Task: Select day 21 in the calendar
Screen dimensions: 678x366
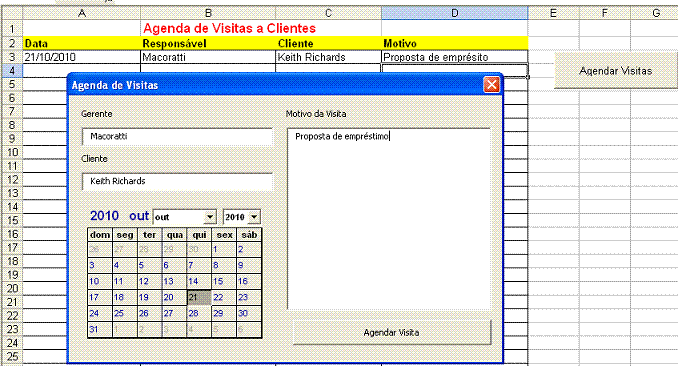Action: [199, 298]
